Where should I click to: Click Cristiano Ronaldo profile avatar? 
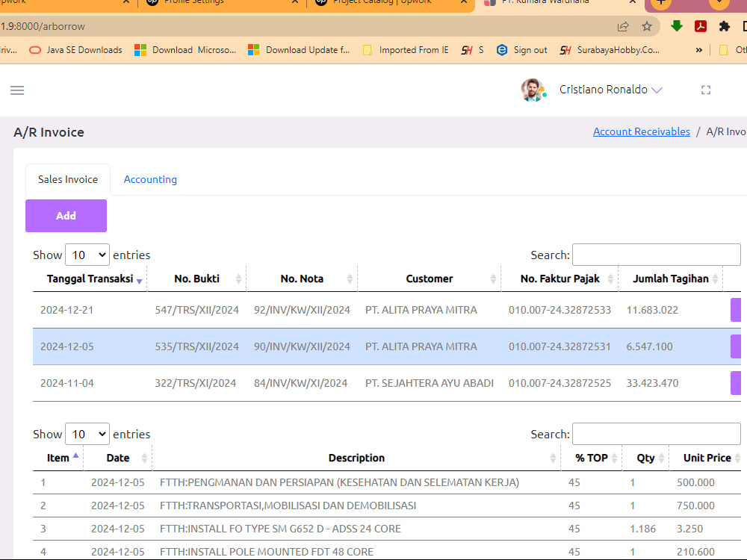click(533, 90)
